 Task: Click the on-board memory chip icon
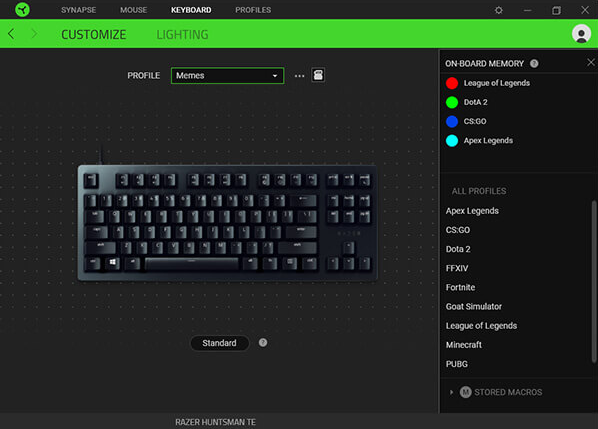coord(318,75)
